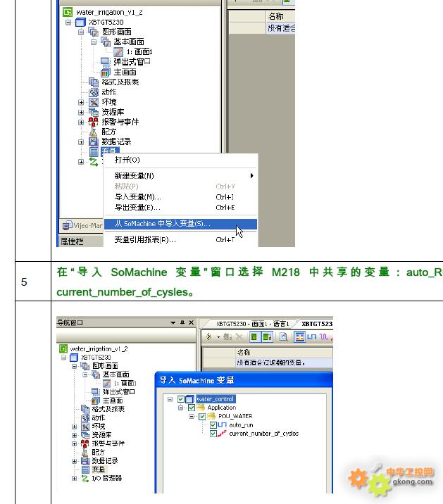Click the 属性栏 panel header beside the context menu
The height and width of the screenshot is (504, 443).
[x=81, y=241]
